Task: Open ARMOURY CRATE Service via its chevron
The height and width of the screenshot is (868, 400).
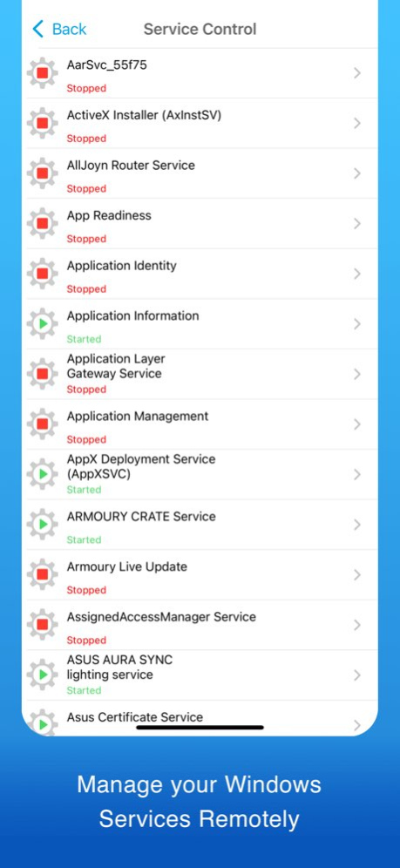Action: (357, 525)
